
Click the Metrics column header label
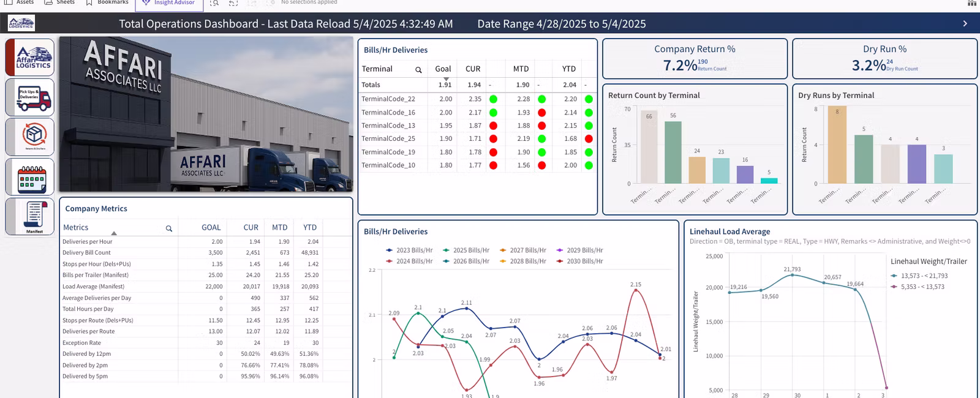click(x=76, y=227)
